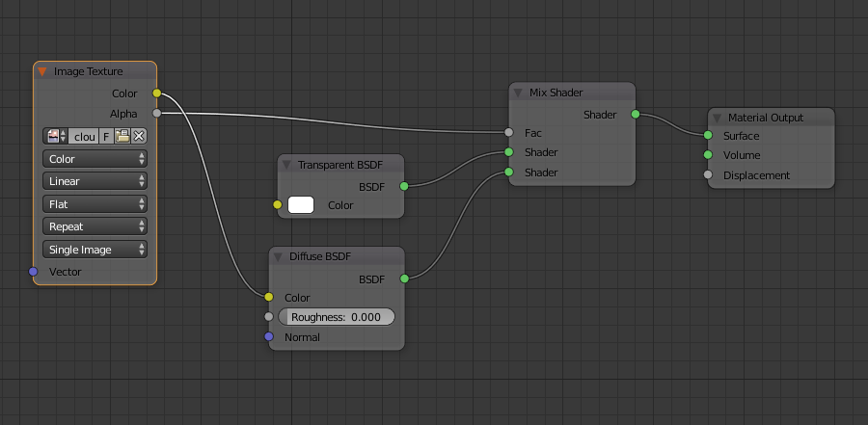
Task: Click the Mix Shader Fac input socket
Action: pyautogui.click(x=508, y=132)
